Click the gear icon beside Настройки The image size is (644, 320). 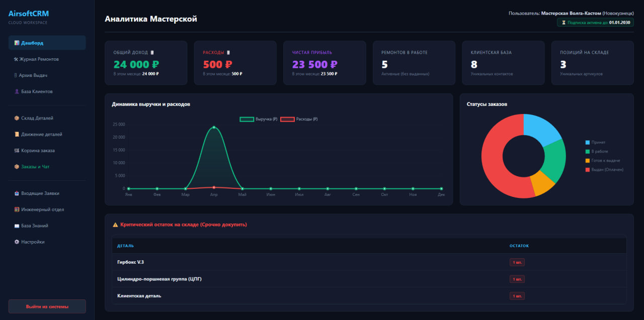[17, 242]
